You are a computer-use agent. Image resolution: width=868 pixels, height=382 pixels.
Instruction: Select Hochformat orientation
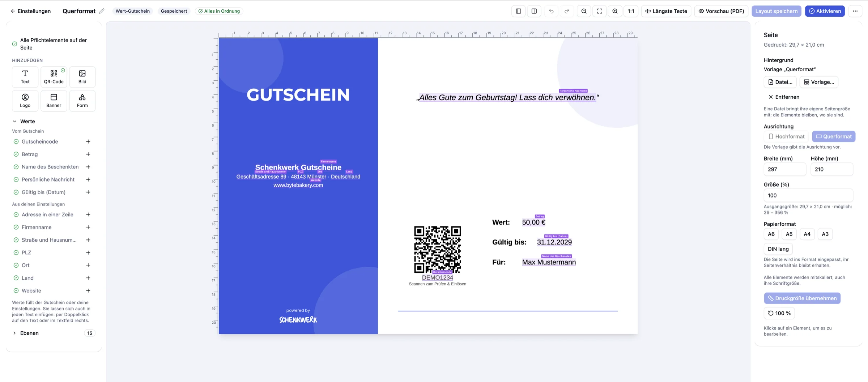click(x=786, y=136)
